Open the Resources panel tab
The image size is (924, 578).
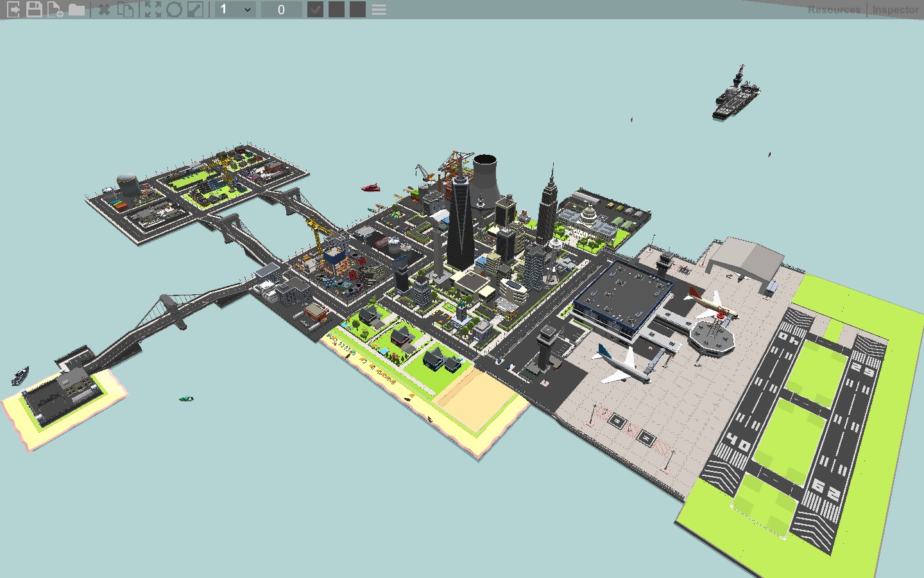coord(834,10)
